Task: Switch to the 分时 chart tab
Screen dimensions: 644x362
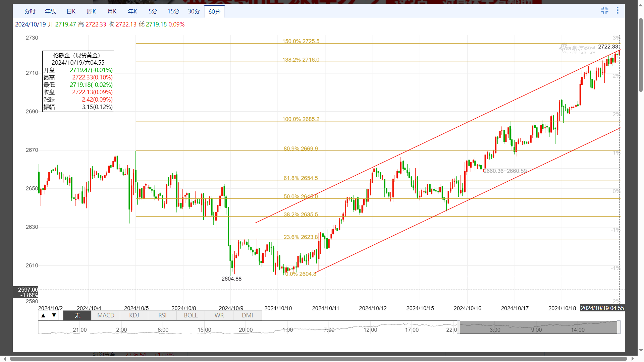Action: pyautogui.click(x=30, y=11)
